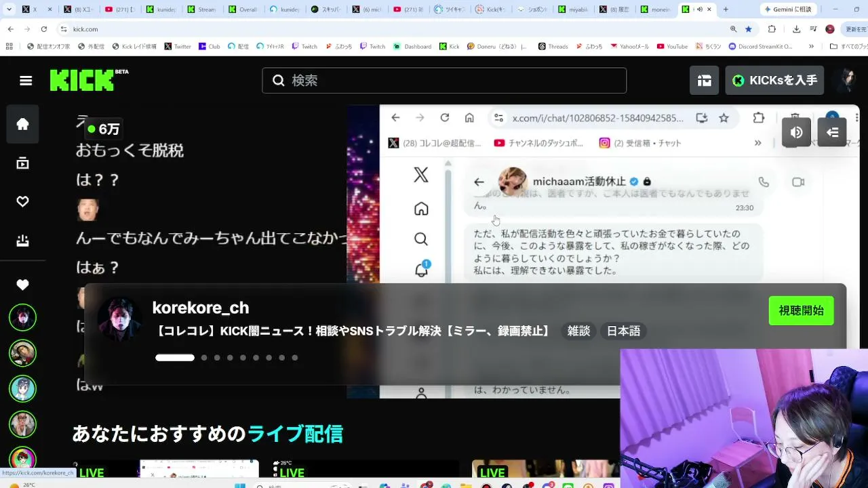Viewport: 868px width, 488px height.
Task: Open the fourth channel avatar in sidebar
Action: tap(23, 424)
